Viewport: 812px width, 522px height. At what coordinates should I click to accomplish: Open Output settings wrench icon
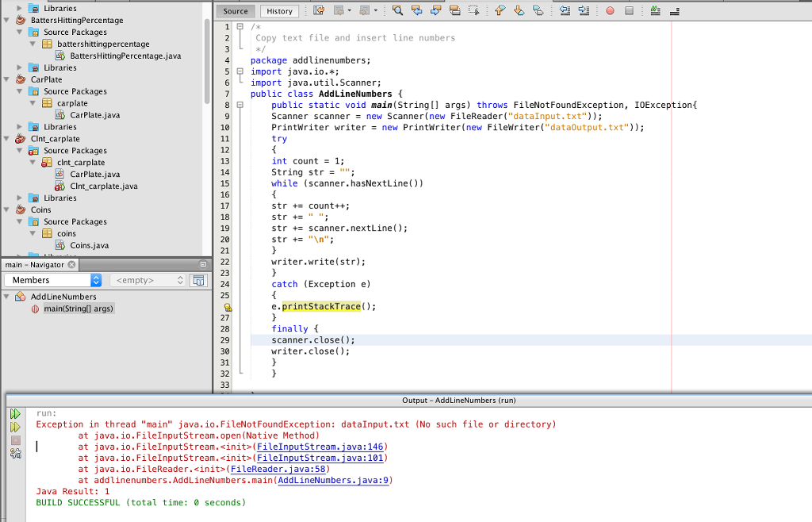15,454
